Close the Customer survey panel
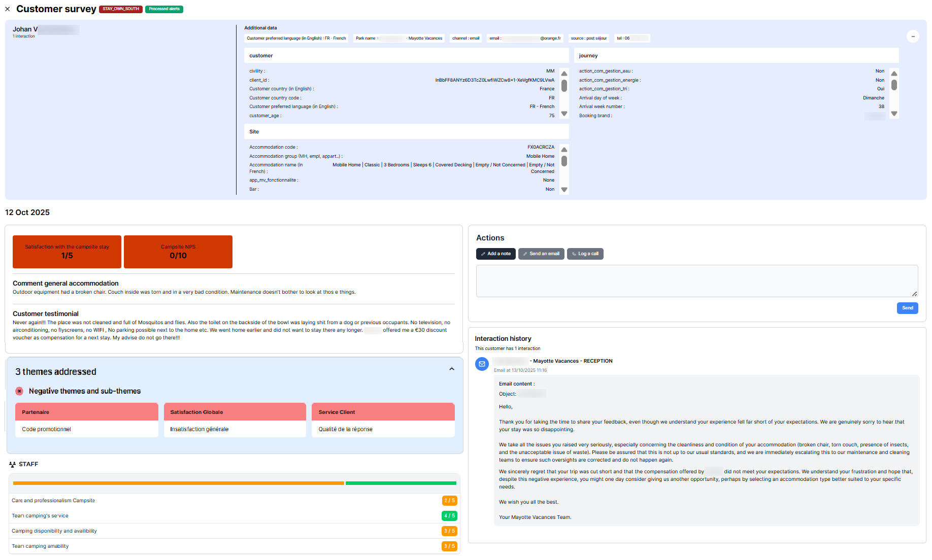The height and width of the screenshot is (560, 932). [x=8, y=9]
